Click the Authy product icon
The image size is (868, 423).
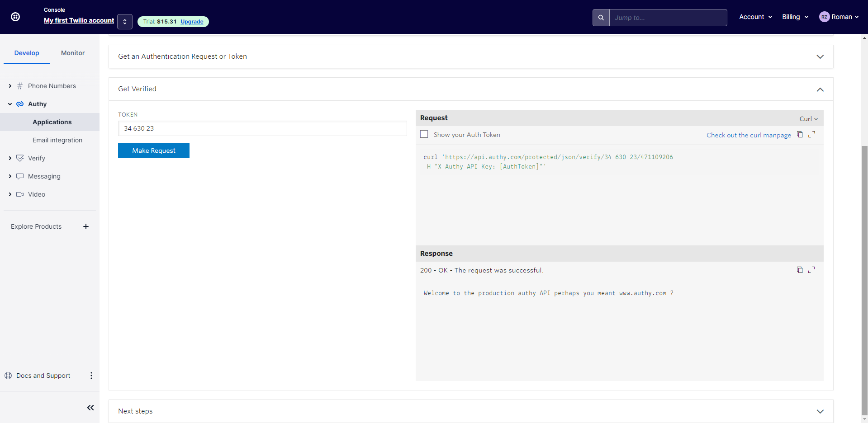(20, 104)
